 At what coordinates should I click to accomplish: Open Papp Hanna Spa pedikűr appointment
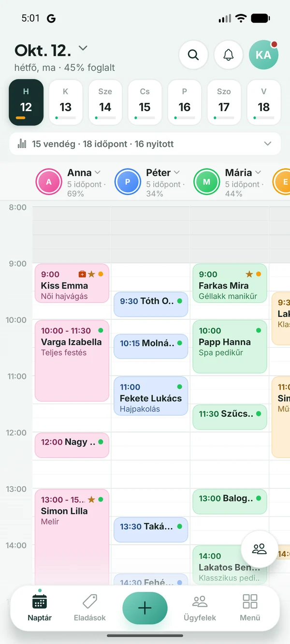tap(230, 346)
